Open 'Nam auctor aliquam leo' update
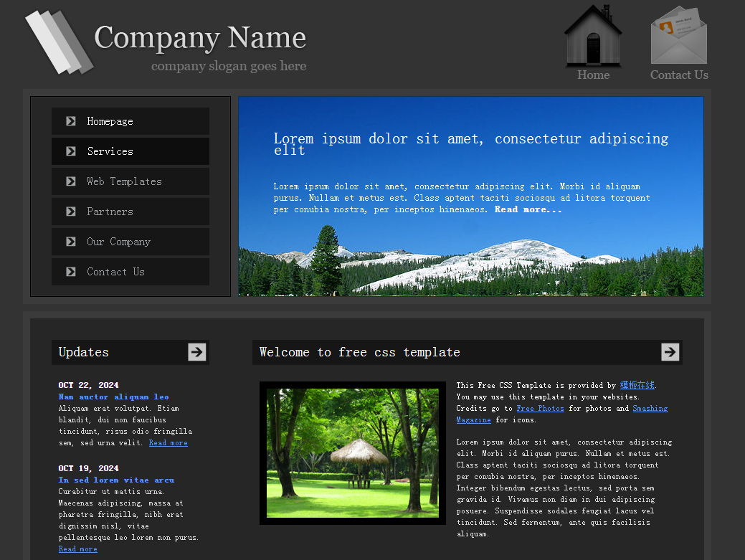This screenshot has width=745, height=560. click(x=113, y=397)
